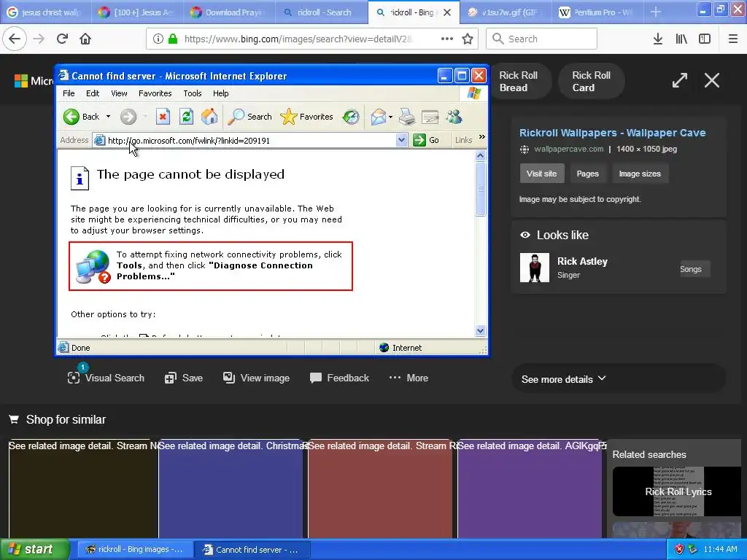Open Firefox downloads arrow icon
Screen dimensions: 747x560
click(x=658, y=39)
